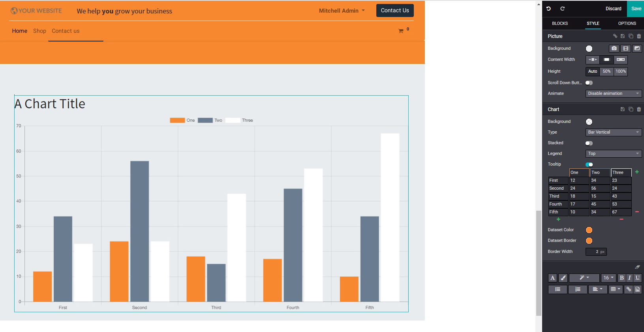Turn off the Tooltip switch
The height and width of the screenshot is (332, 644).
click(x=589, y=164)
